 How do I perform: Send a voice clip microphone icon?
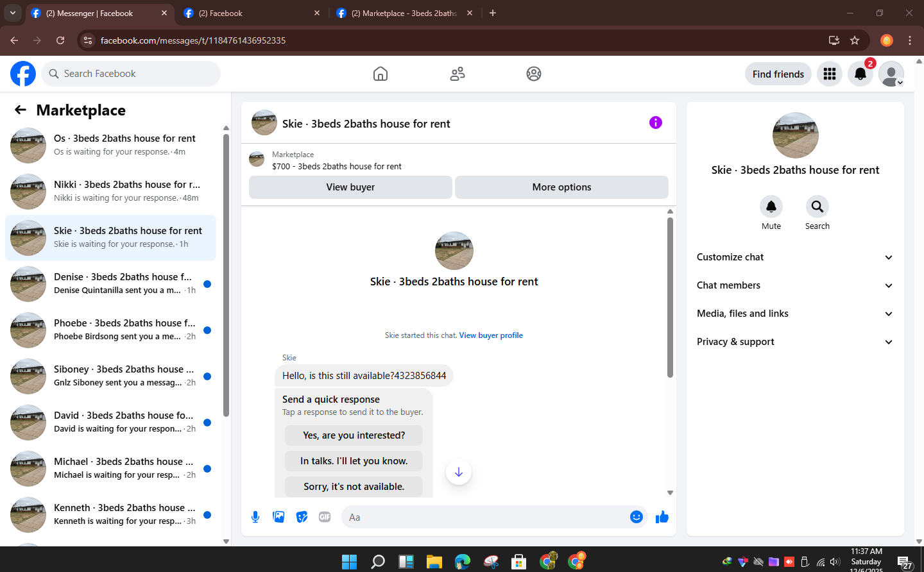(255, 517)
